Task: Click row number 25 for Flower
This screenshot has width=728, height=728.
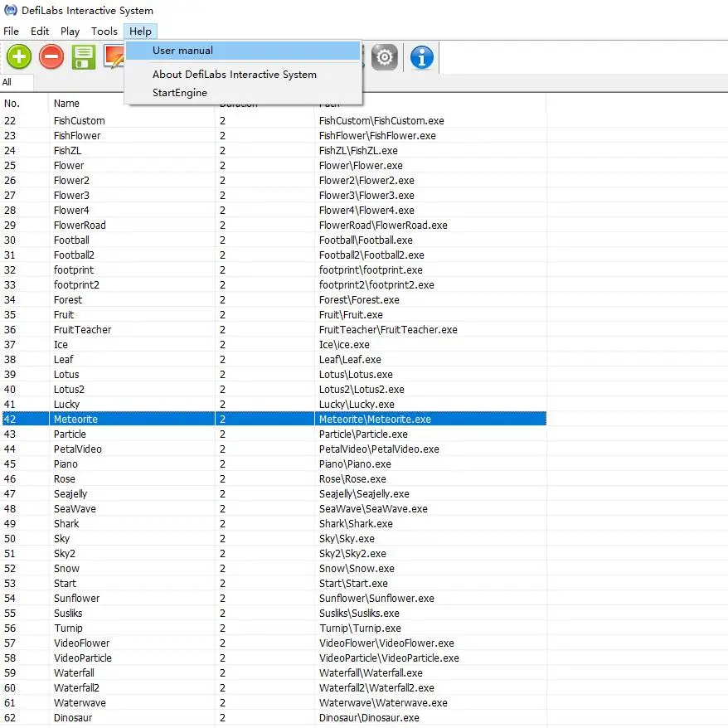Action: 10,166
